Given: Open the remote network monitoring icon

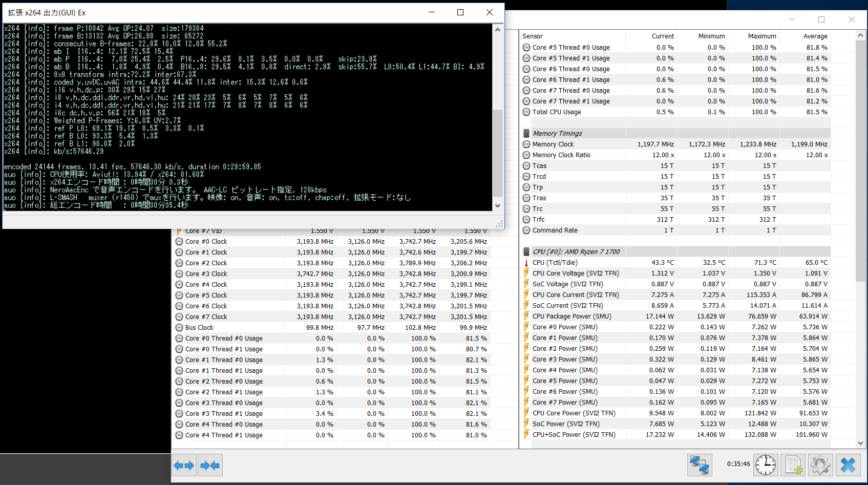Looking at the screenshot, I should (700, 465).
